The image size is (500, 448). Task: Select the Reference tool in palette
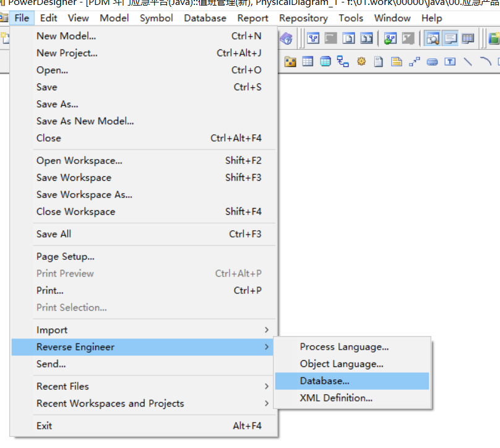[343, 61]
